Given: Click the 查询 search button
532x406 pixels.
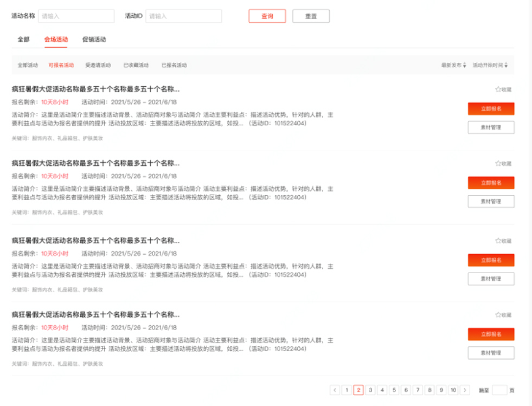Looking at the screenshot, I should pos(266,16).
